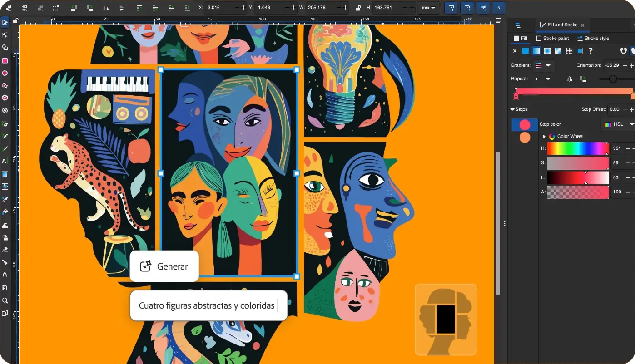
Task: Open the HSL color mode dropdown
Action: [618, 124]
